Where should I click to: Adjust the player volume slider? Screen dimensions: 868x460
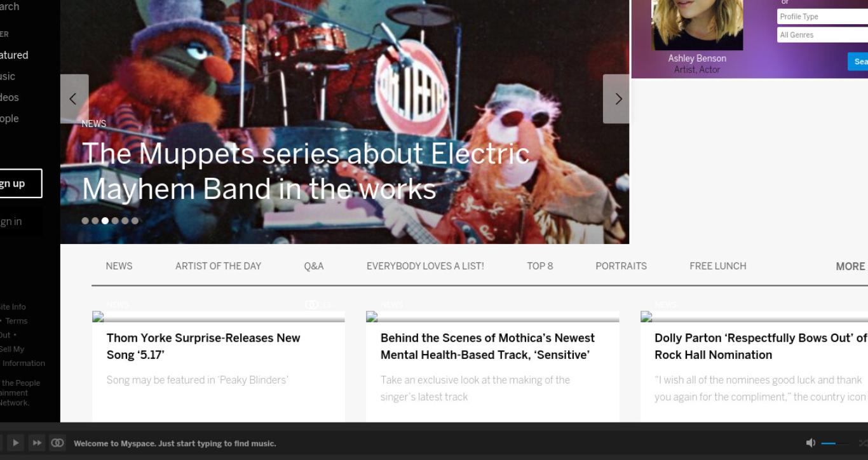coord(835,443)
